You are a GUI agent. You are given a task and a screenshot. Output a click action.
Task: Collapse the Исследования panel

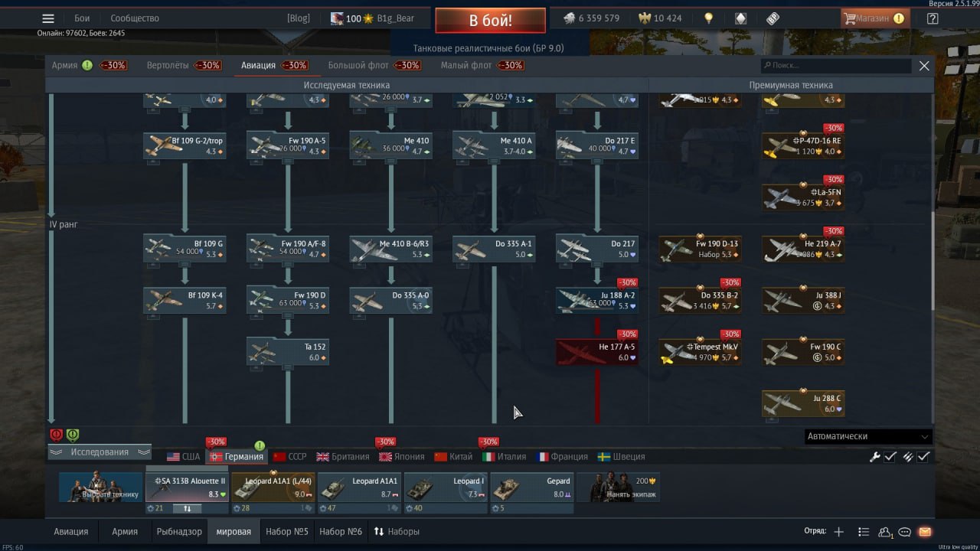(x=100, y=452)
